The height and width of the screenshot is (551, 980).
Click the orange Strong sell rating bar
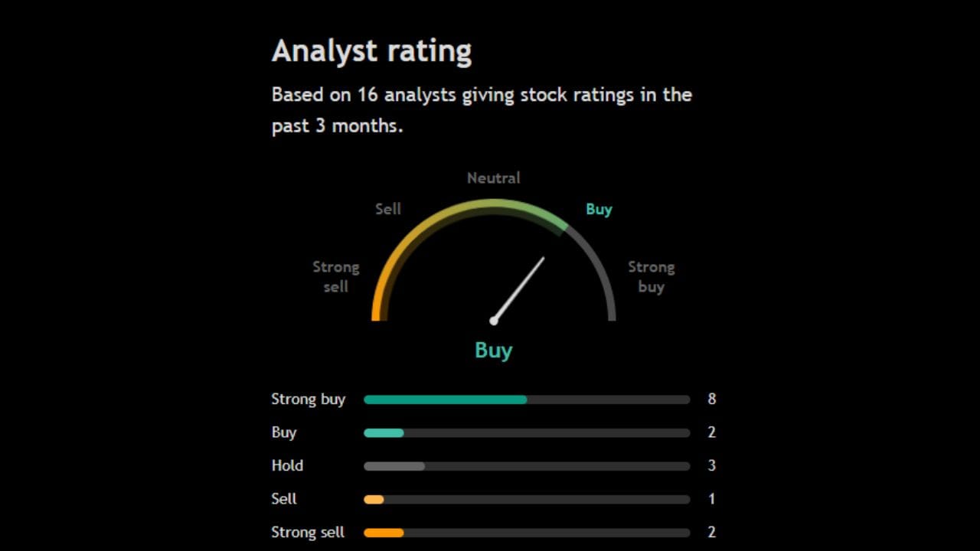pos(384,533)
